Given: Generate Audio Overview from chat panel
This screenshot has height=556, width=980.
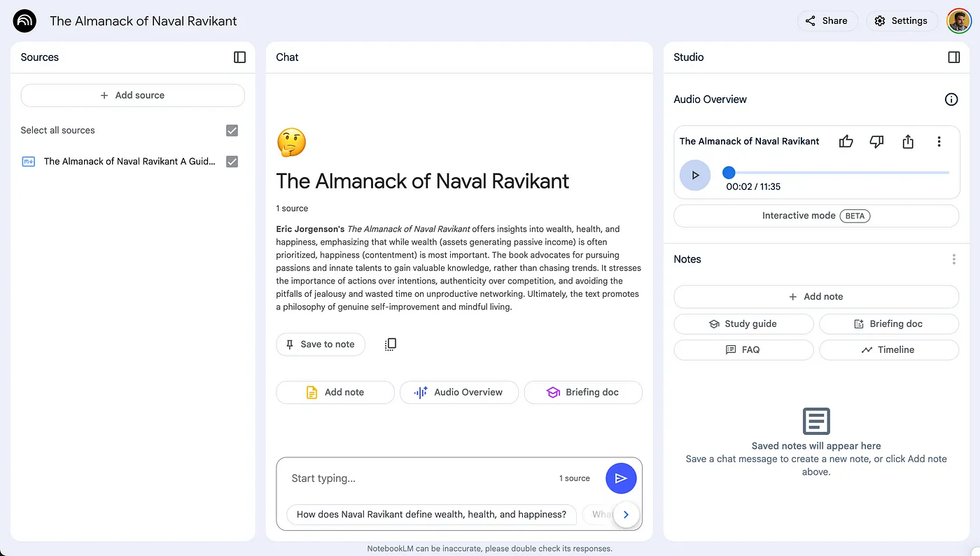Looking at the screenshot, I should pyautogui.click(x=459, y=392).
